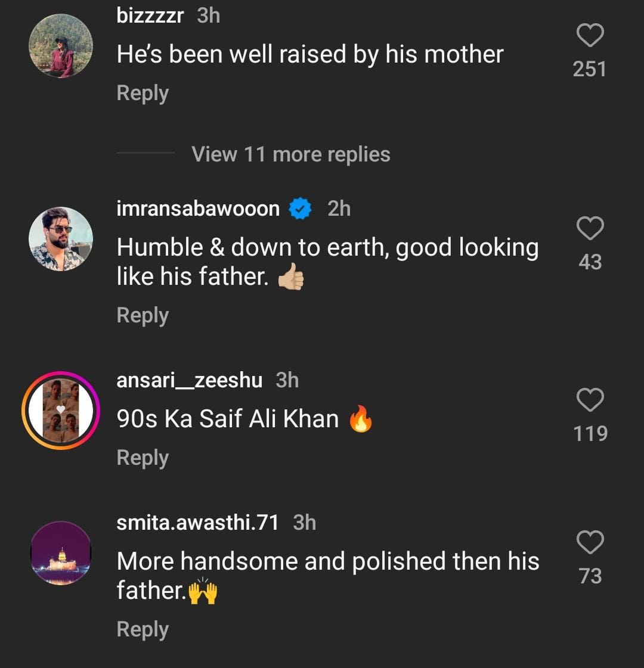Tap the blue verified badge
The height and width of the screenshot is (668, 644).
[301, 209]
